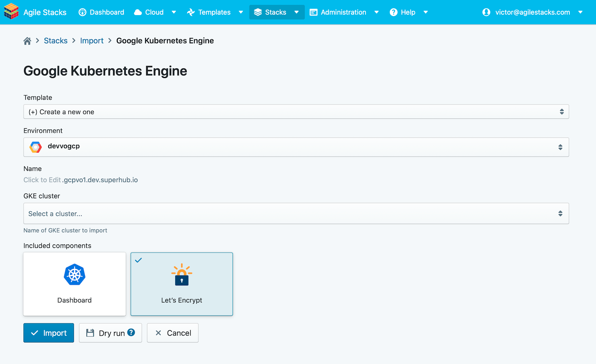596x364 pixels.
Task: Click the Agile Stacks brand name
Action: click(45, 12)
